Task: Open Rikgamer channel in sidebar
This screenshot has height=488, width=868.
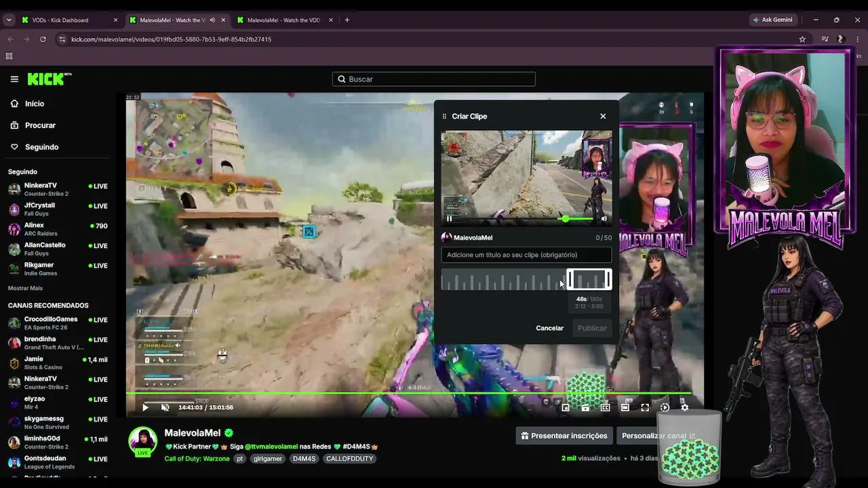Action: click(x=58, y=269)
